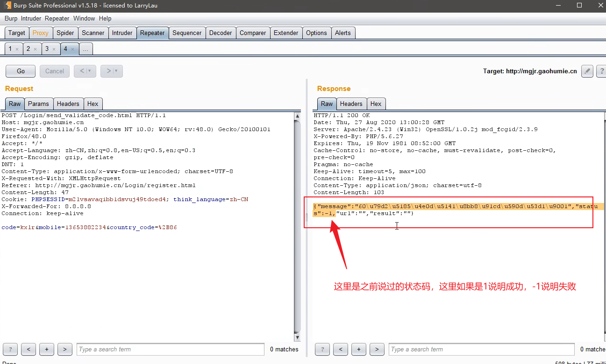Click the PHPSESSID cookie line

tap(125, 199)
